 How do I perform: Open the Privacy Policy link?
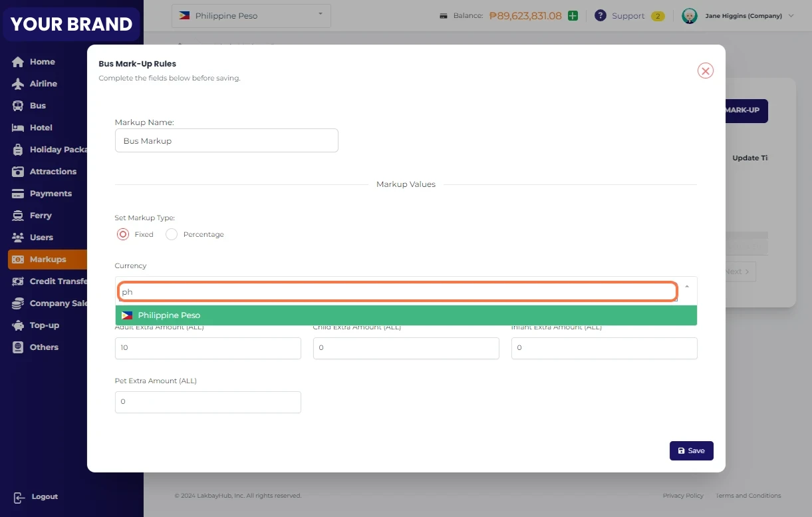(683, 496)
